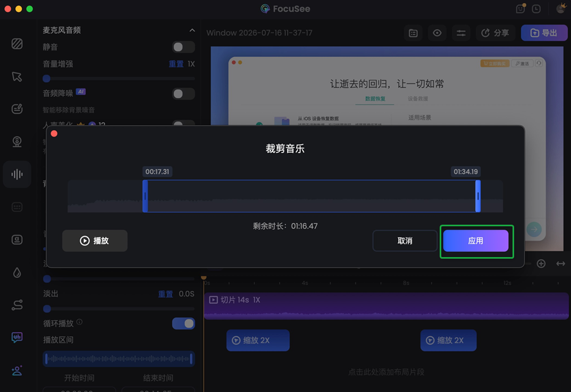Viewport: 571px width, 392px height.
Task: Open the feedback smiley icon in the title bar
Action: pos(520,8)
